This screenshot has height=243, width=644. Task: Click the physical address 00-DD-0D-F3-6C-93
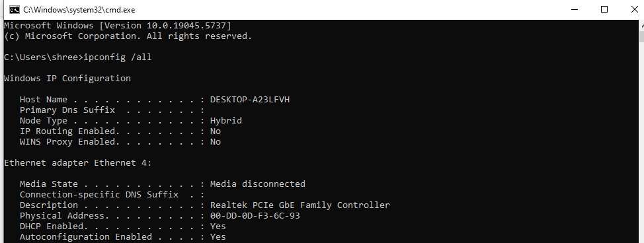point(255,215)
